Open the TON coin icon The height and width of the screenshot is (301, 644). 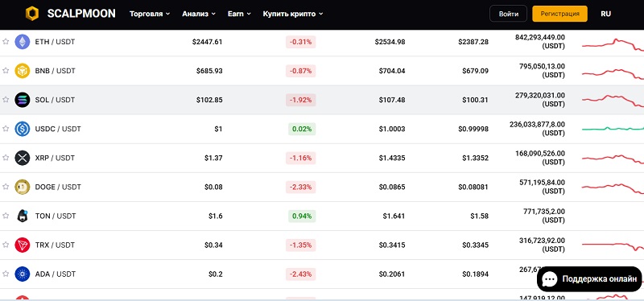coord(23,216)
